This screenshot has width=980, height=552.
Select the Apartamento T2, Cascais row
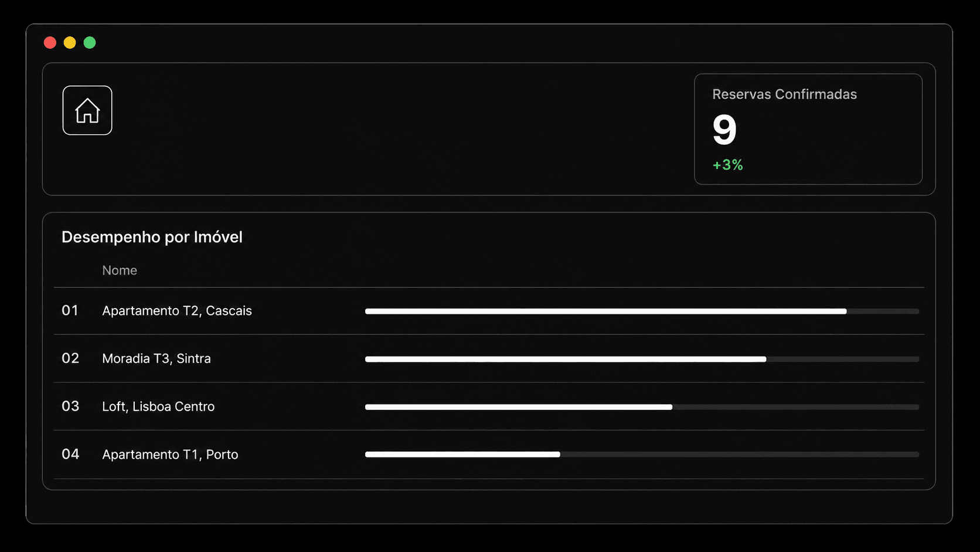pos(489,311)
